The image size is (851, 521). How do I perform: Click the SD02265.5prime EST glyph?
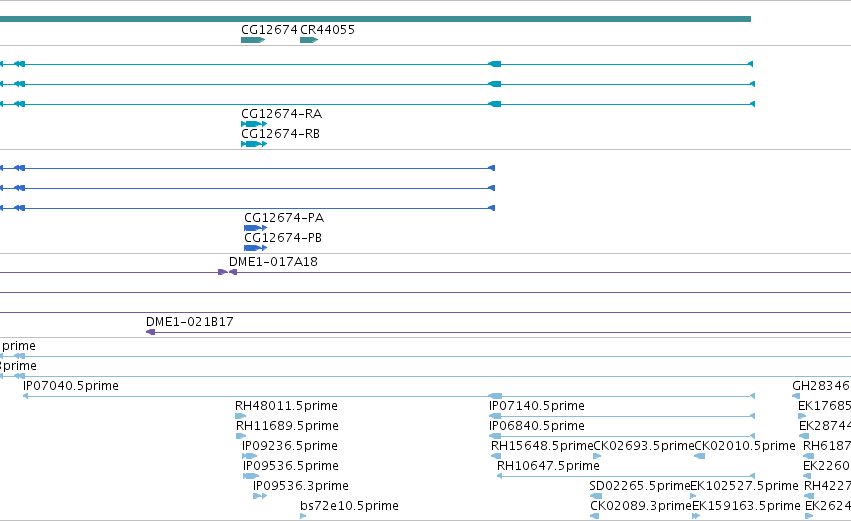pyautogui.click(x=596, y=496)
